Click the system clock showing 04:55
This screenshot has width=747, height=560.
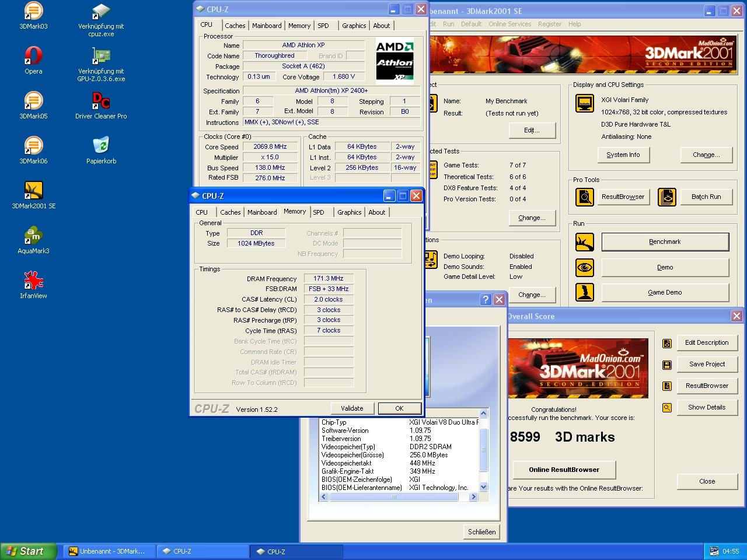coord(731,551)
